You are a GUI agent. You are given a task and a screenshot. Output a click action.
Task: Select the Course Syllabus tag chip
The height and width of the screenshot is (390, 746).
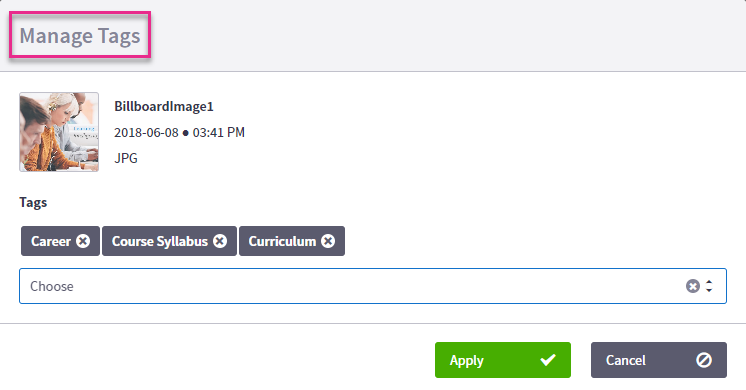click(169, 241)
